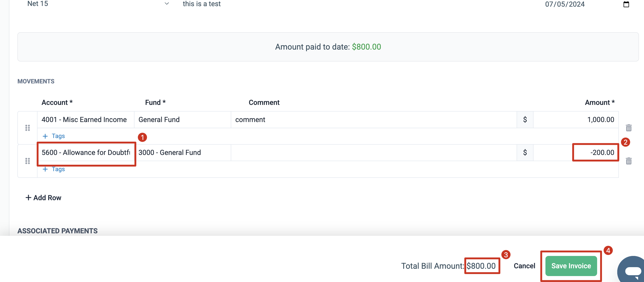Grab the first row drag handle
The height and width of the screenshot is (282, 644).
(x=27, y=128)
